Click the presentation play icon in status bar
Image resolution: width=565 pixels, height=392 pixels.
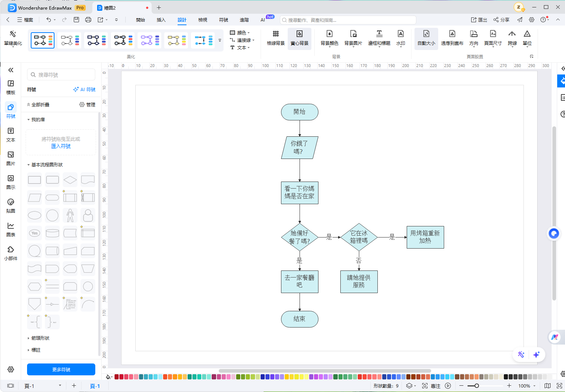pos(448,386)
